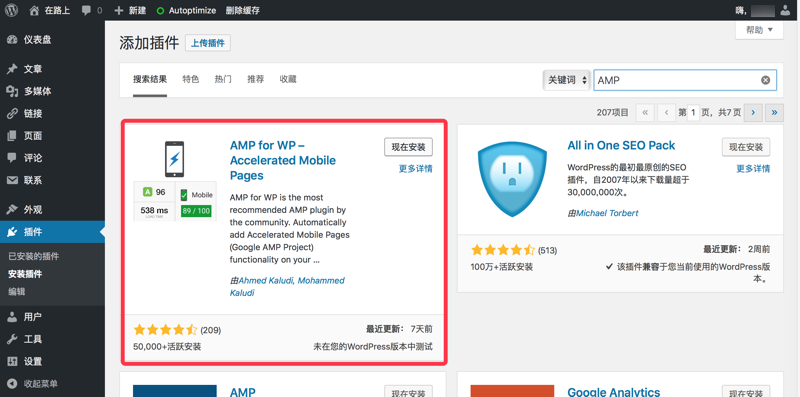Open the 评论 comments menu
Viewport: 800px width, 397px height.
[52, 158]
